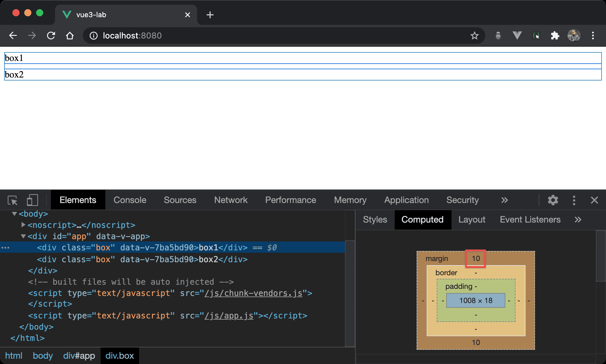Collapse the body element node
The image size is (606, 364).
[x=14, y=214]
